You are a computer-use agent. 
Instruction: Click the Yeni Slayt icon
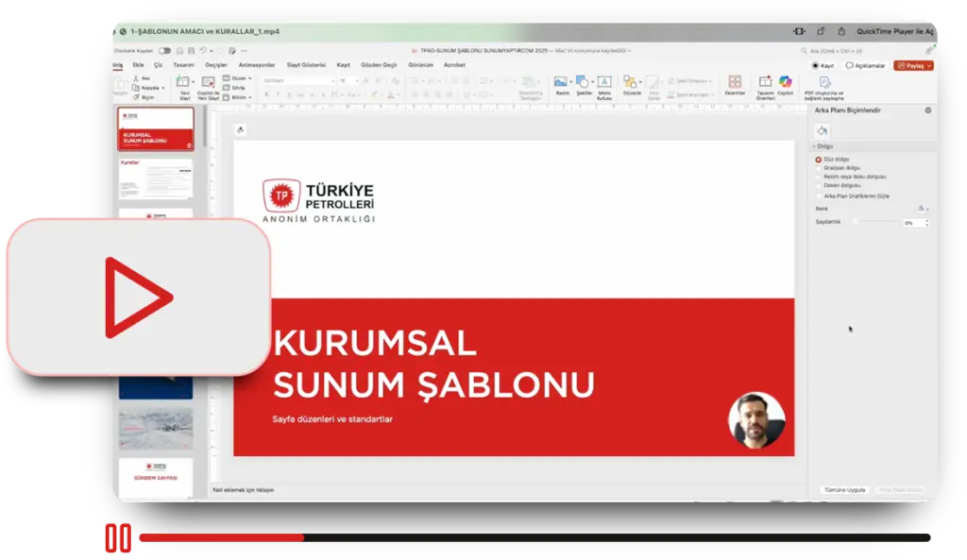point(184,83)
